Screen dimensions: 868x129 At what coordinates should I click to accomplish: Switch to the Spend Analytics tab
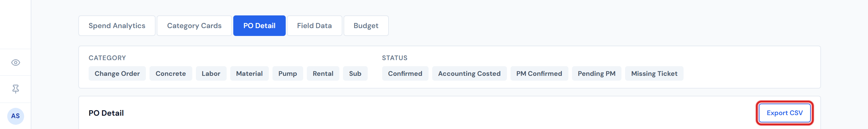117,26
